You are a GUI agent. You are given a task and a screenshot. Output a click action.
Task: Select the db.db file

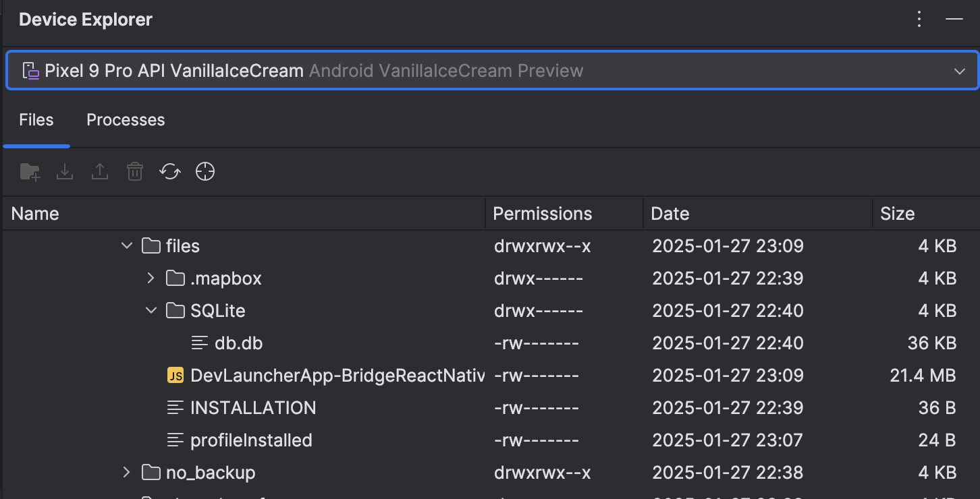(238, 343)
